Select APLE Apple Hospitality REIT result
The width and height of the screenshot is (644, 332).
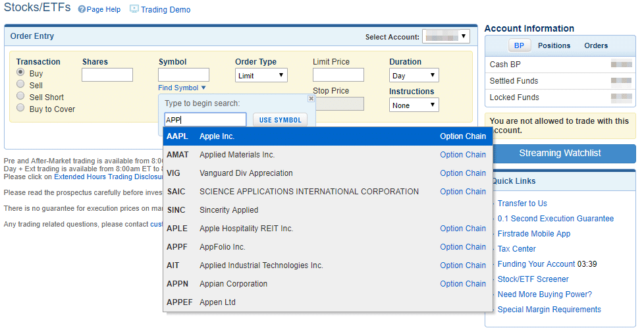coord(328,229)
